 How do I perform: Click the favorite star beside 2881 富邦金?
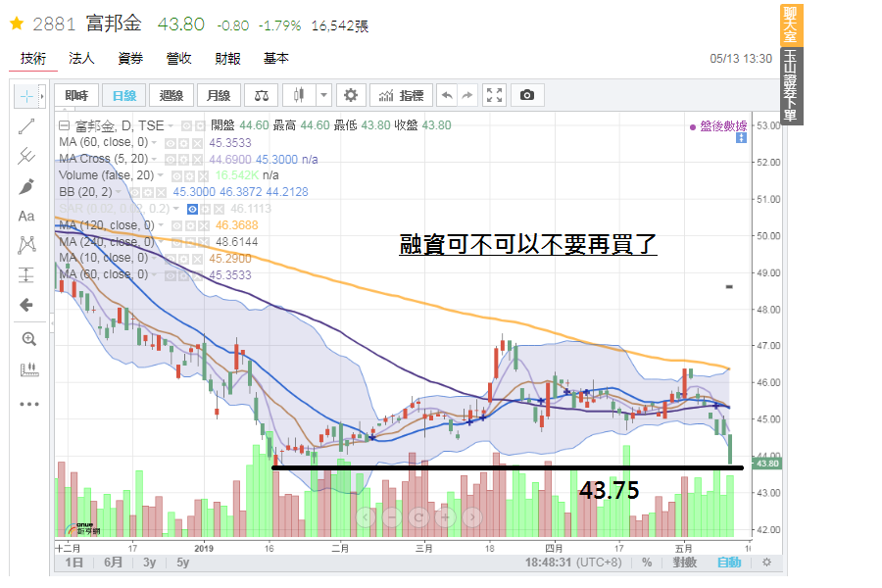17,24
